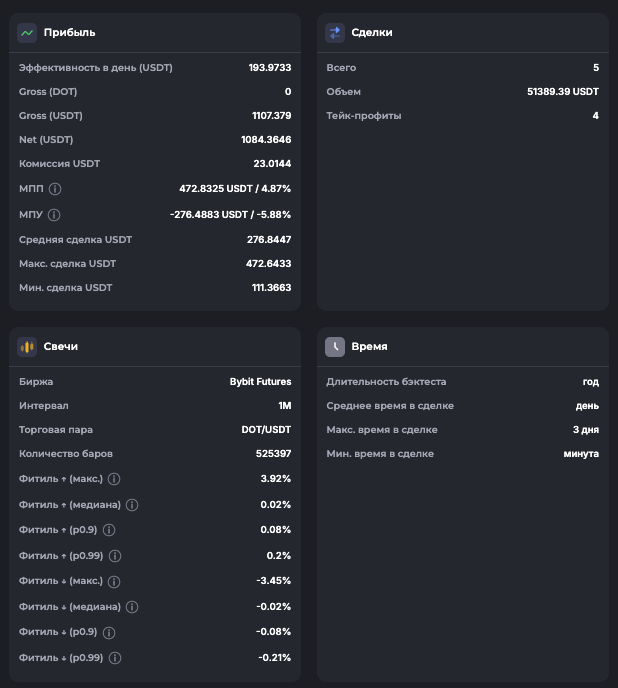Click the Net (USDT) value 1084.3646
This screenshot has width=618, height=688.
[x=266, y=140]
